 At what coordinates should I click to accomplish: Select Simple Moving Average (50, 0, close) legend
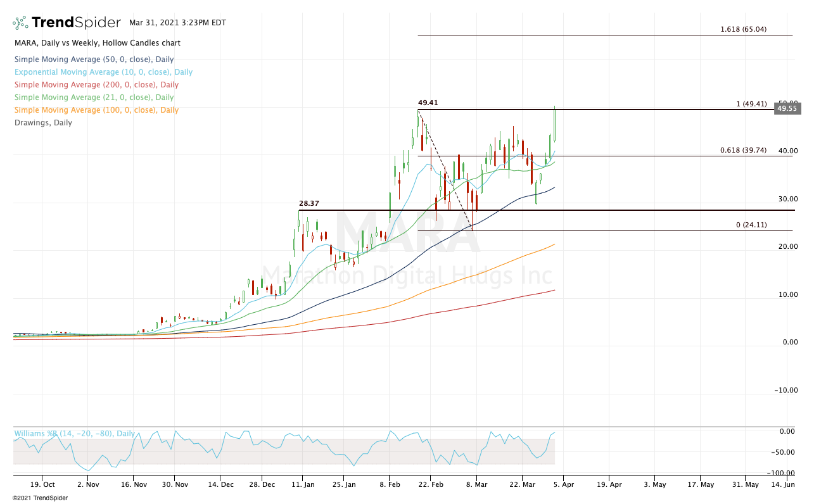pos(94,60)
